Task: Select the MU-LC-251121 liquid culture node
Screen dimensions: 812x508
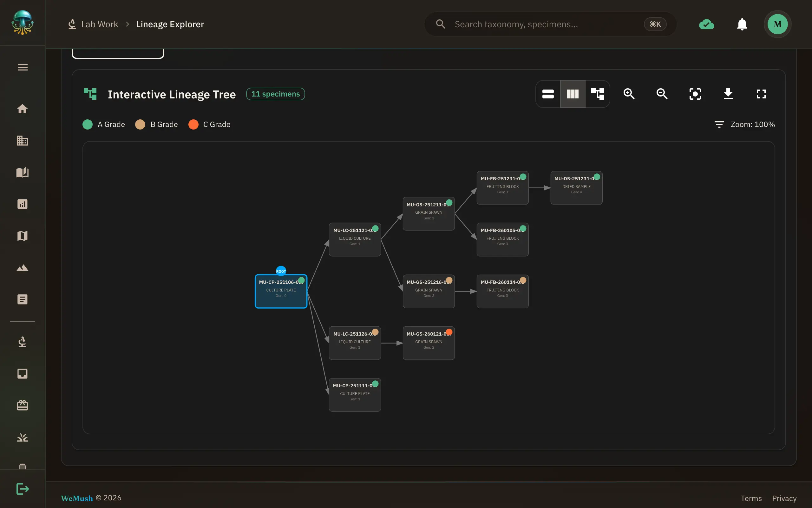Action: [355, 239]
